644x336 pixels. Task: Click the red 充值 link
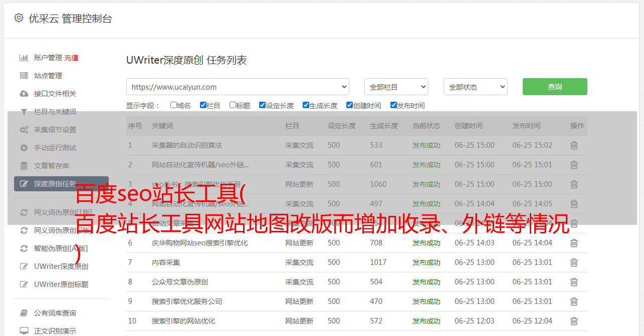pos(71,58)
